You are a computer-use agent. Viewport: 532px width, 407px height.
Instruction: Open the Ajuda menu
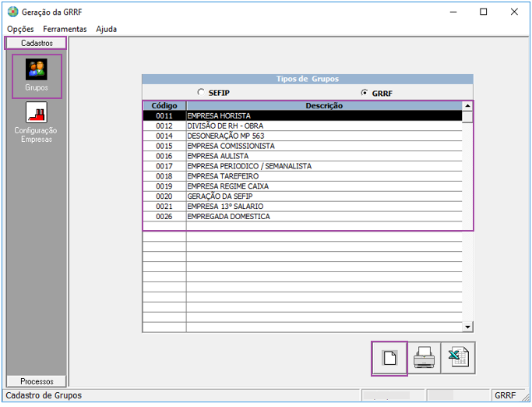(107, 29)
